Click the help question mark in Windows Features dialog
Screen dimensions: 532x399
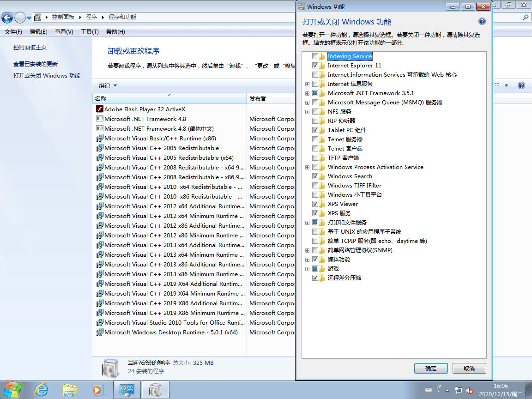pos(482,21)
